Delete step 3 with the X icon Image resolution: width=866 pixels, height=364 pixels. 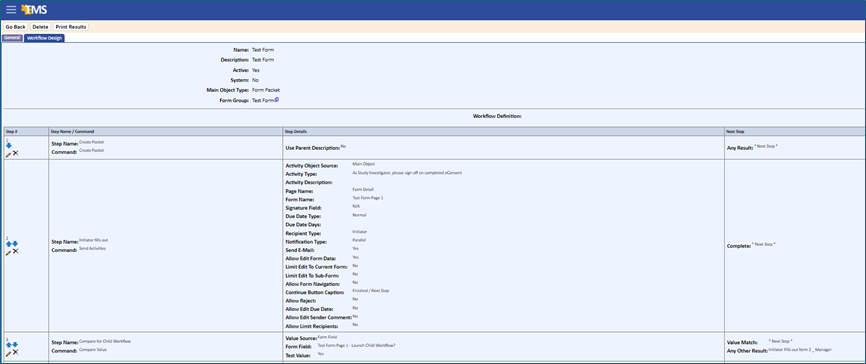tap(15, 352)
